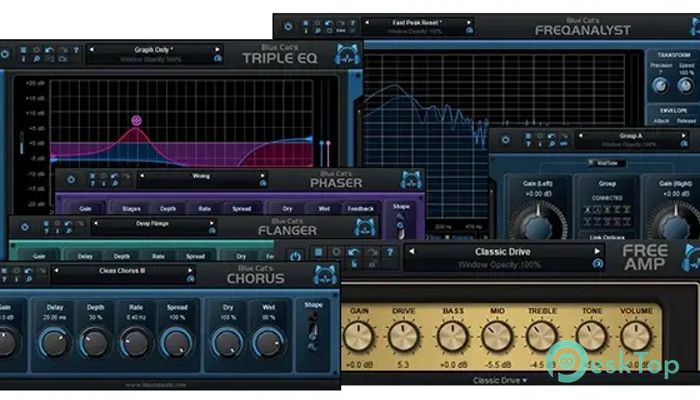Click the Group A plugin power icon
This screenshot has height=400, width=700.
504,139
